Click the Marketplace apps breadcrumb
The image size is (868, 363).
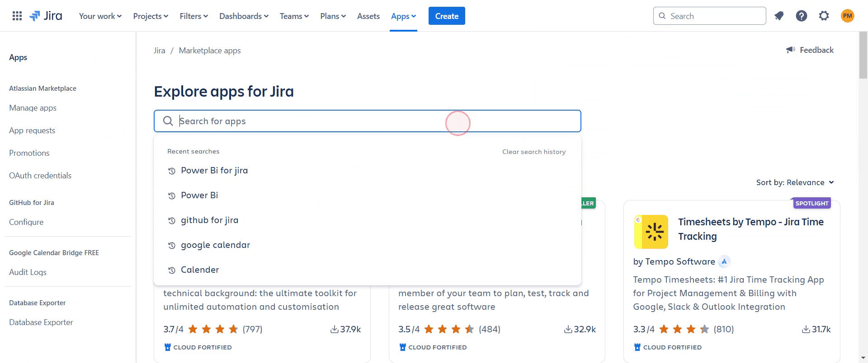[210, 51]
